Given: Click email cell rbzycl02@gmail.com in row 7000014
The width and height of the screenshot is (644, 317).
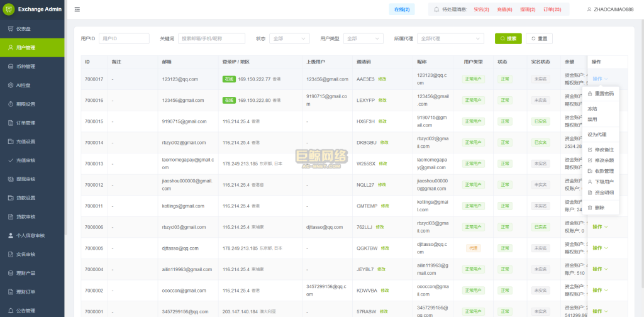Looking at the screenshot, I should point(184,143).
